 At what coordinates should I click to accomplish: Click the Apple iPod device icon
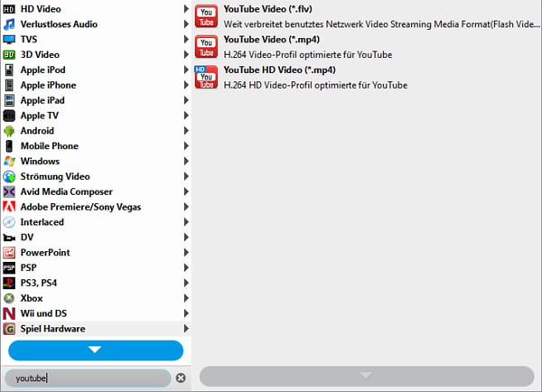pyautogui.click(x=9, y=70)
